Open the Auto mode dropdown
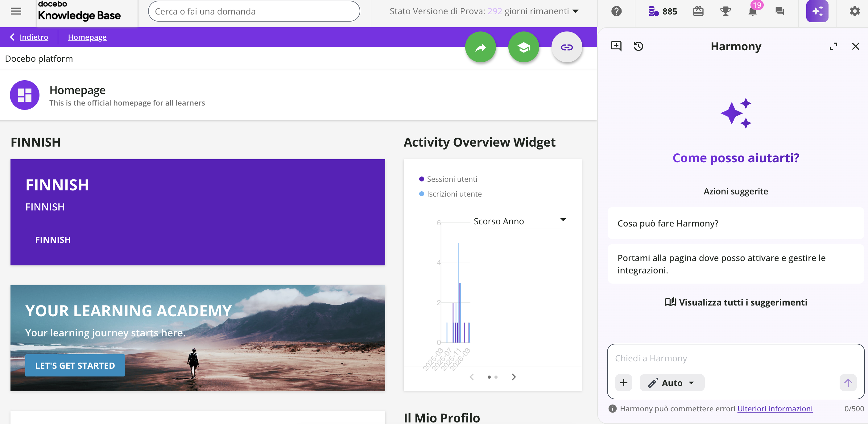The width and height of the screenshot is (868, 424). pos(672,383)
